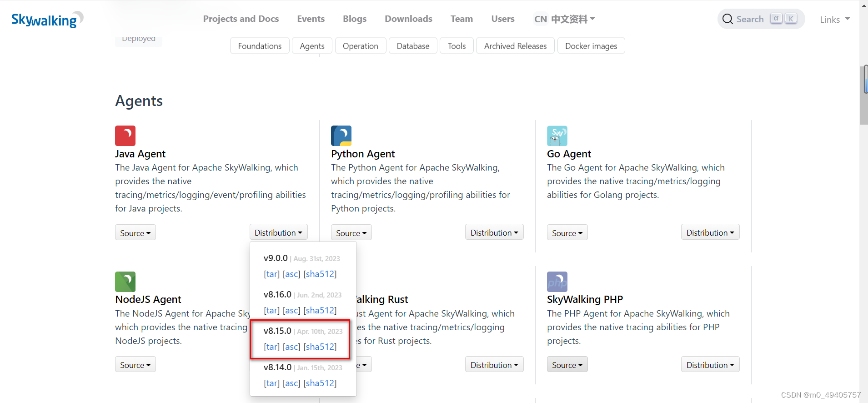This screenshot has height=403, width=868.
Task: Open Python Agent Source dropdown
Action: tap(351, 233)
